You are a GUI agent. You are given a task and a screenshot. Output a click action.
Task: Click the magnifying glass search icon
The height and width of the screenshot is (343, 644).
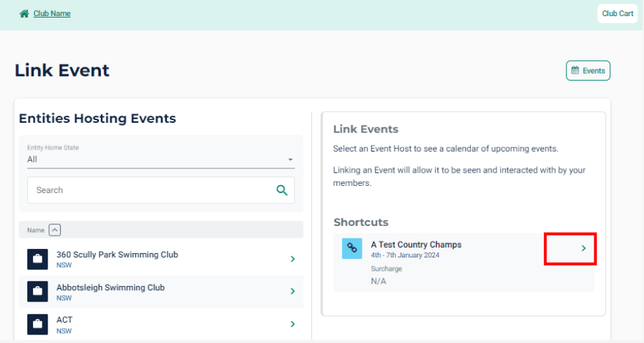click(x=282, y=190)
